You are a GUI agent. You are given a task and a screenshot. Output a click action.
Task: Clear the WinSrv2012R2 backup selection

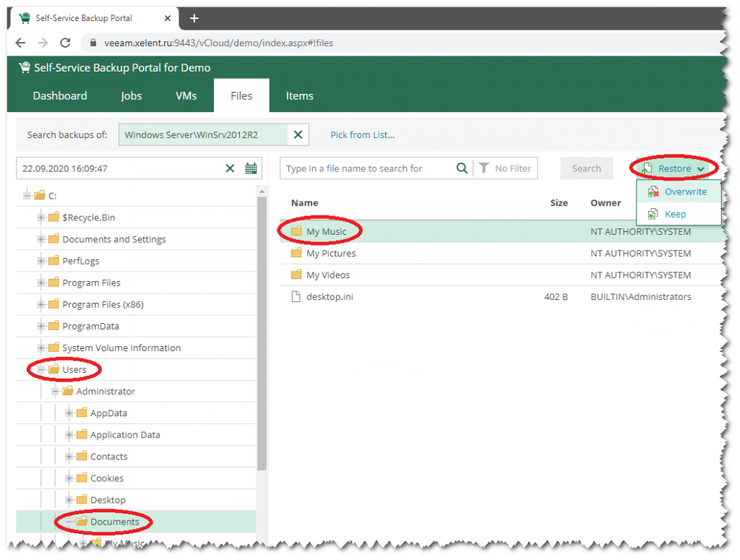pyautogui.click(x=298, y=135)
